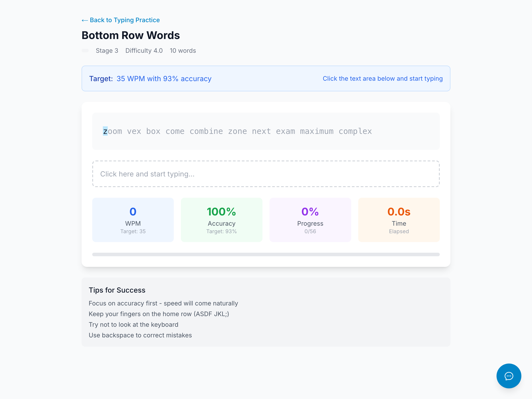The height and width of the screenshot is (399, 532).
Task: Click the lesson progress bar
Action: pyautogui.click(x=266, y=254)
